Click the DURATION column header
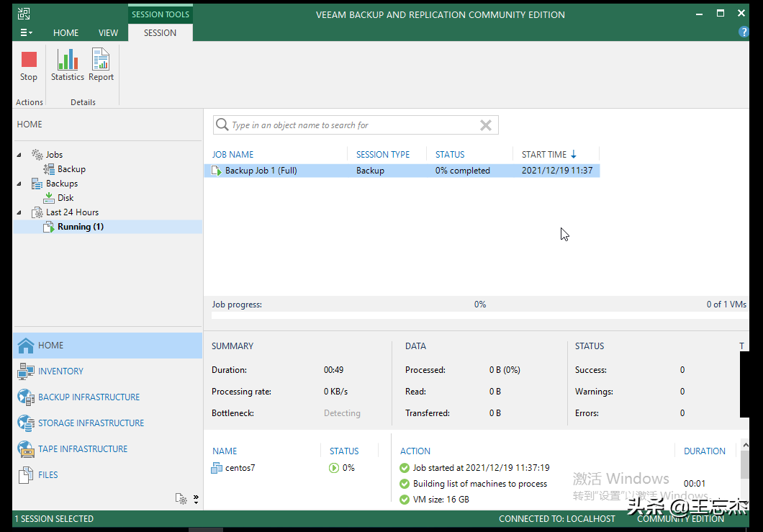 pyautogui.click(x=704, y=451)
